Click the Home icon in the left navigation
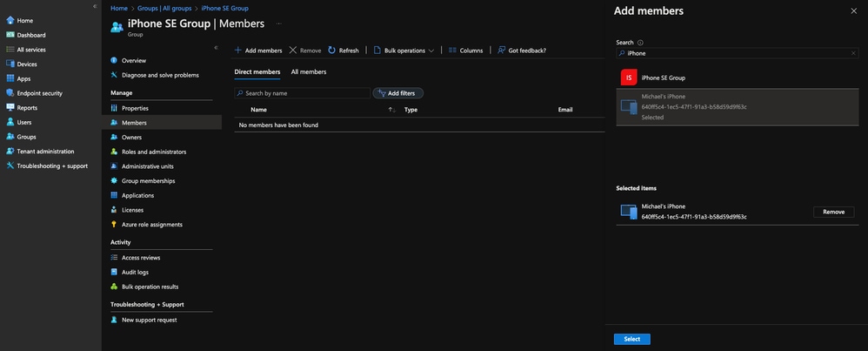This screenshot has height=351, width=868. pyautogui.click(x=10, y=21)
